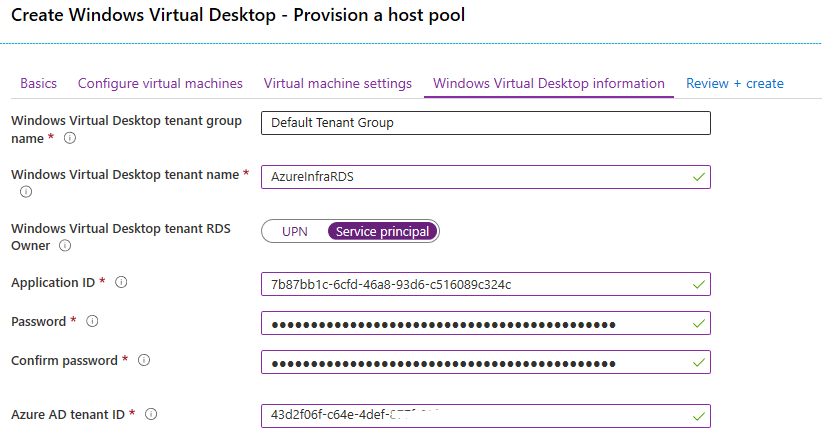The image size is (827, 443).
Task: Select Service principal owner option
Action: (382, 232)
